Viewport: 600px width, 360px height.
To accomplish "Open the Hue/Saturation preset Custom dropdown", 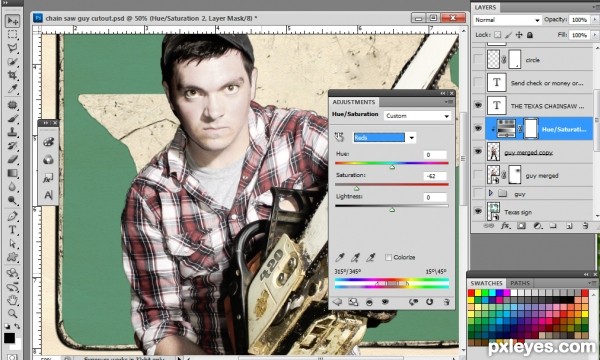I will 417,116.
